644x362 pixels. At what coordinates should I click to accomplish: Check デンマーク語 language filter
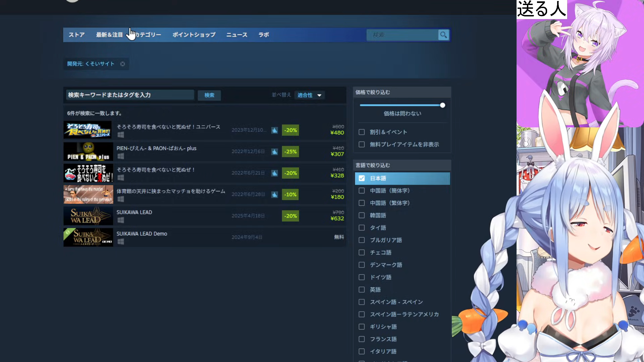point(362,265)
